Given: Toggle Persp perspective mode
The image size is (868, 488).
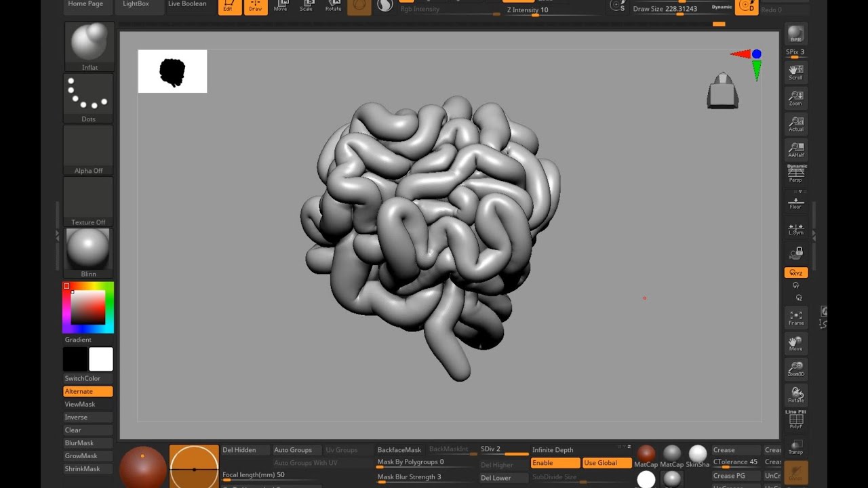Looking at the screenshot, I should pyautogui.click(x=795, y=174).
